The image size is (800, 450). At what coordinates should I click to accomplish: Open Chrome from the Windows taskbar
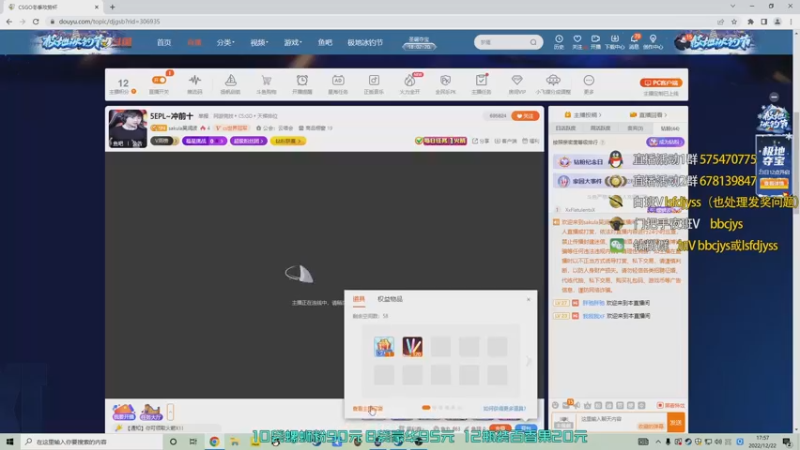coord(214,441)
